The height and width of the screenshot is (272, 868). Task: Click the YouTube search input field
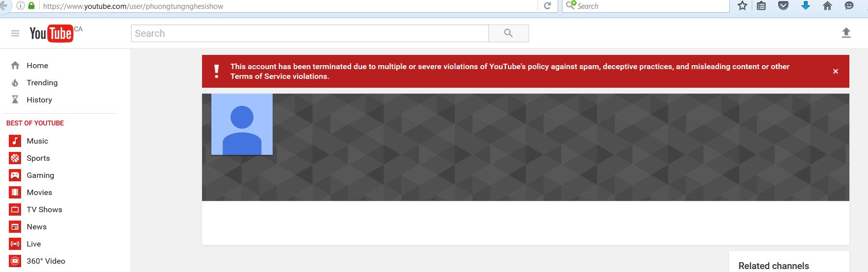point(309,33)
